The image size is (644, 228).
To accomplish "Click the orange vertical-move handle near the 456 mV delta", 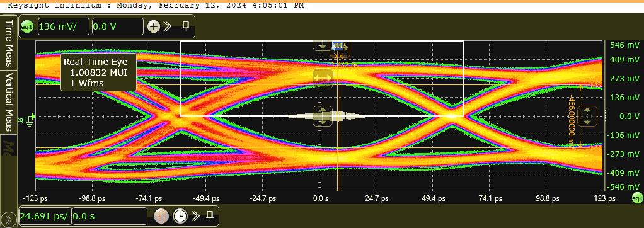I will tap(587, 116).
